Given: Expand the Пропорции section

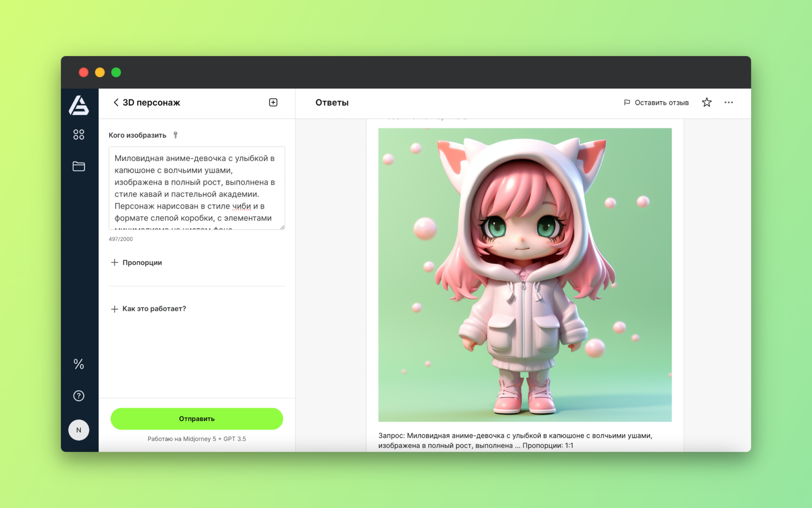Looking at the screenshot, I should click(x=136, y=262).
